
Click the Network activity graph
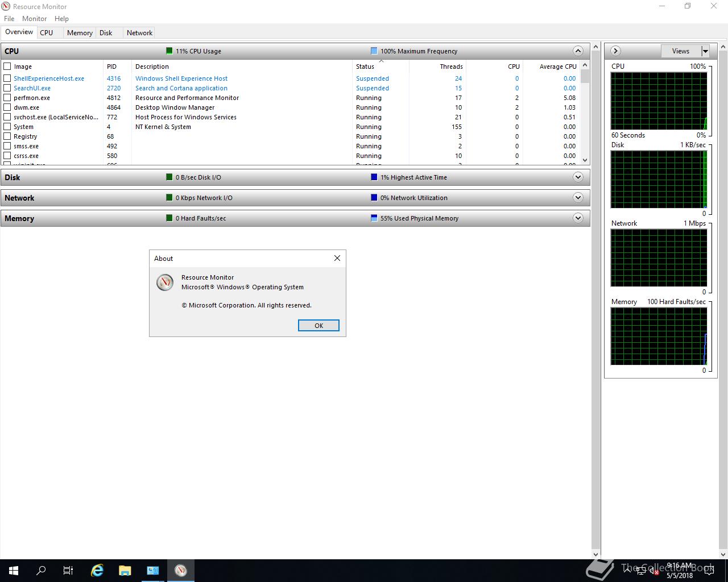coord(659,258)
